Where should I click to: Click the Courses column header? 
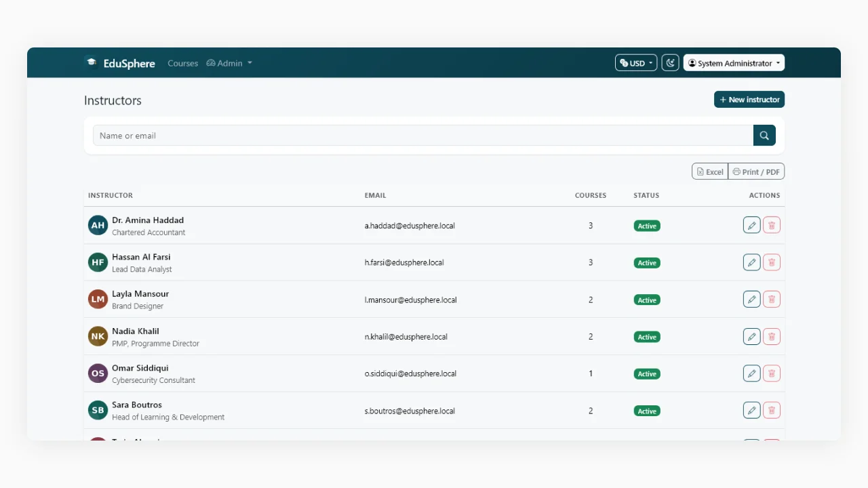591,195
